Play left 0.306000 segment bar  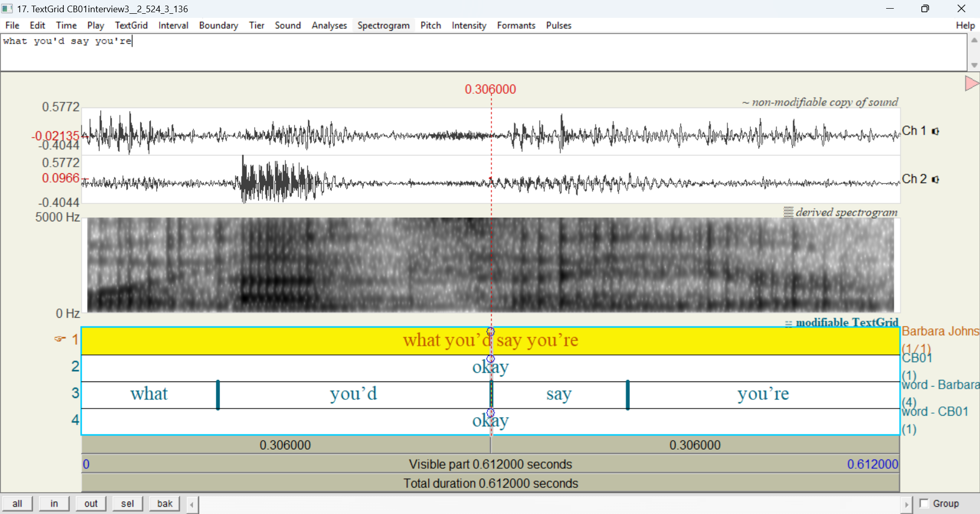click(x=286, y=445)
